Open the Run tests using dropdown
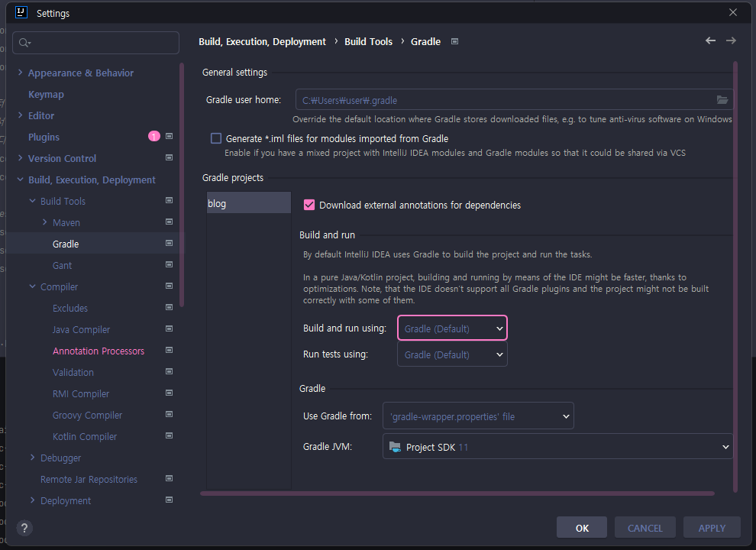 pyautogui.click(x=452, y=354)
